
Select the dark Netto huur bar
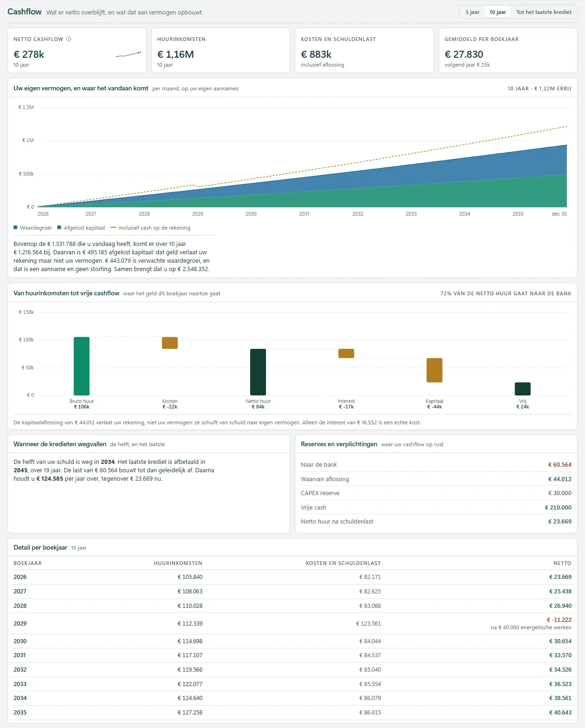pyautogui.click(x=258, y=372)
